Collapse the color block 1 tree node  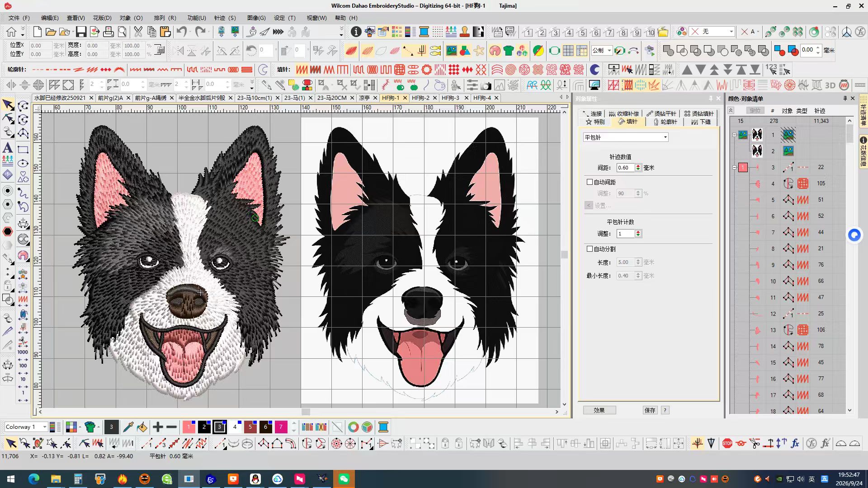coord(734,167)
